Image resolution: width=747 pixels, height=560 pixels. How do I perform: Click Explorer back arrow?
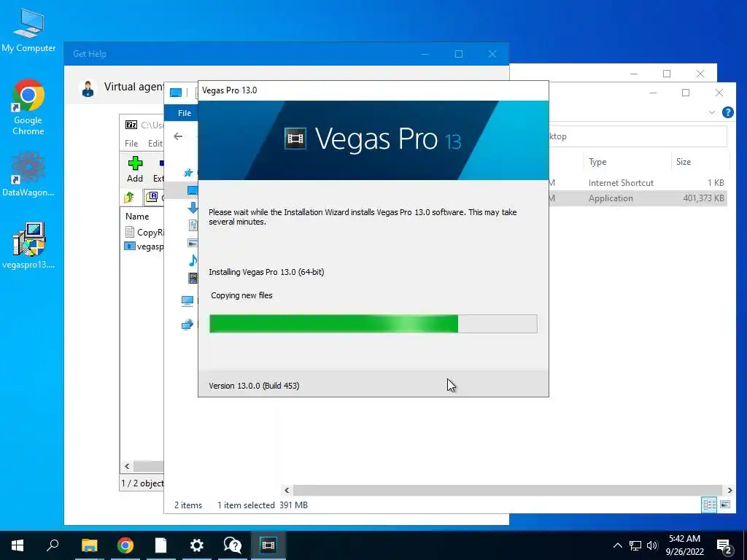click(x=178, y=136)
